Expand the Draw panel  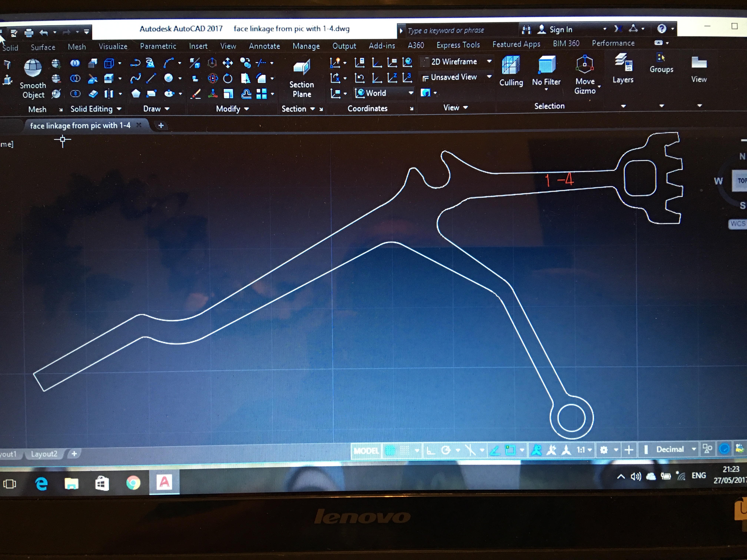click(156, 109)
